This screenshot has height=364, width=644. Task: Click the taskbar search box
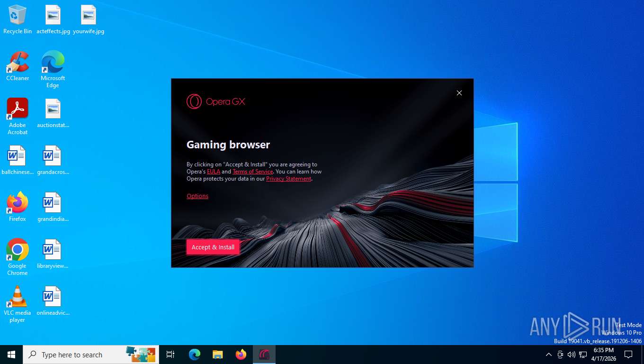91,355
